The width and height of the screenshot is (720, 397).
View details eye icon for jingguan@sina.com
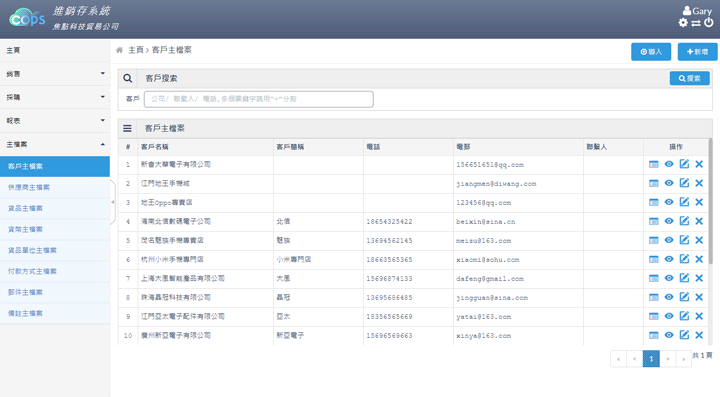[x=669, y=297]
